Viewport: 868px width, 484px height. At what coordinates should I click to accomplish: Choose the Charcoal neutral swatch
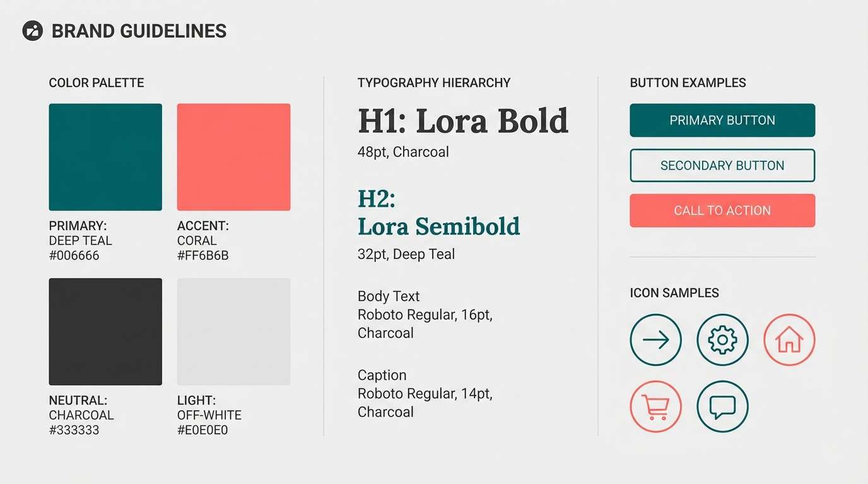[x=105, y=331]
